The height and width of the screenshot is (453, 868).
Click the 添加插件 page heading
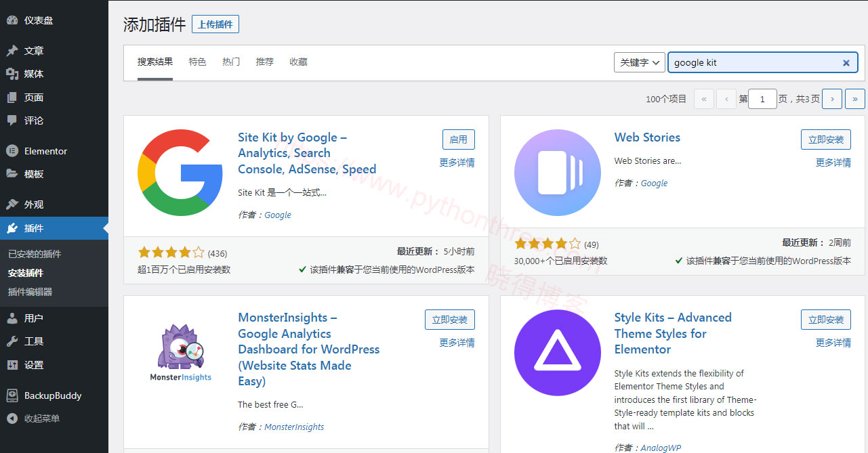(x=154, y=25)
